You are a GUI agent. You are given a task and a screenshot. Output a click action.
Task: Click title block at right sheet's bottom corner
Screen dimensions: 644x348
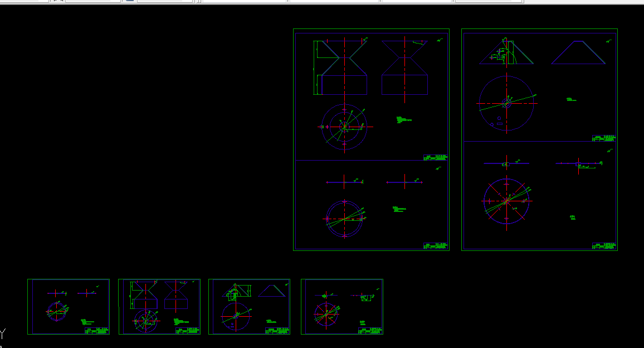pos(604,246)
